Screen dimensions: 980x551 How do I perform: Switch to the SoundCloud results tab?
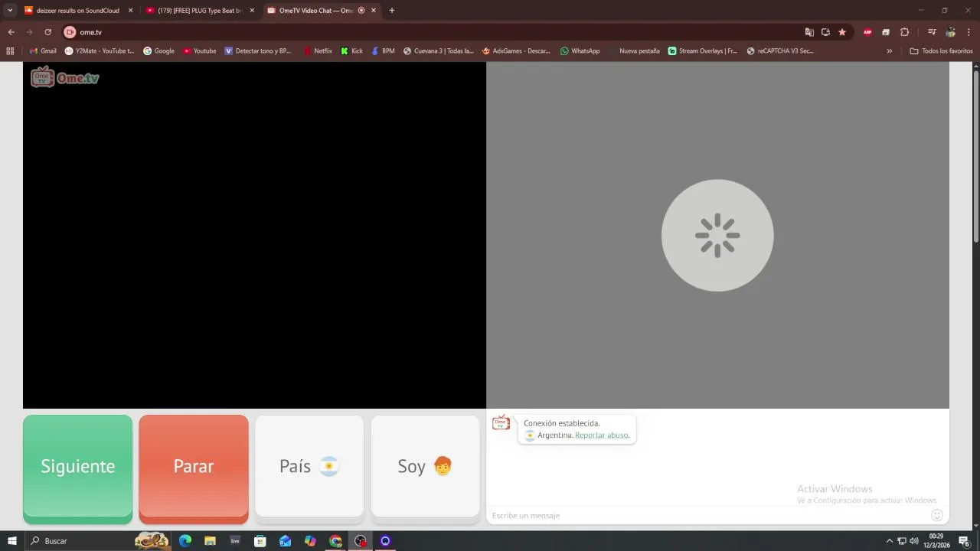click(77, 11)
